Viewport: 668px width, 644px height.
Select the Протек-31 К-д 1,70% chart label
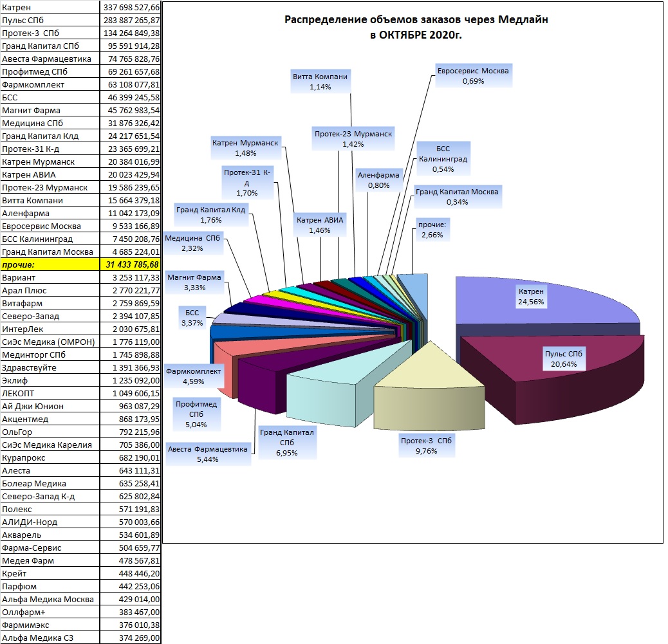[247, 183]
